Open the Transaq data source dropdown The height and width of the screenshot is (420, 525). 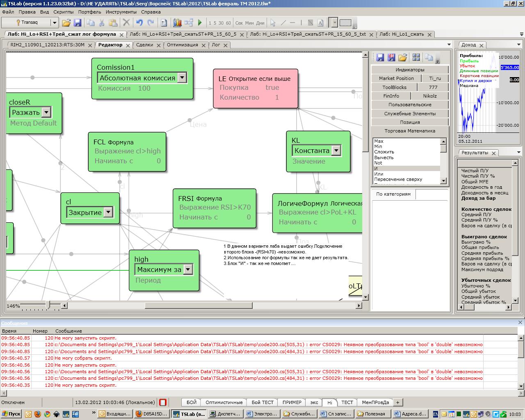[x=54, y=23]
